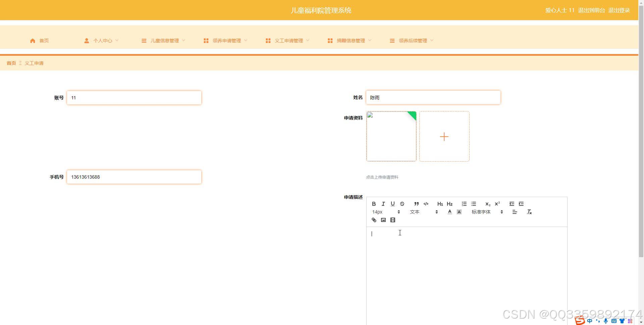Toggle italic formatting in the editor
This screenshot has height=325, width=644.
pos(383,204)
